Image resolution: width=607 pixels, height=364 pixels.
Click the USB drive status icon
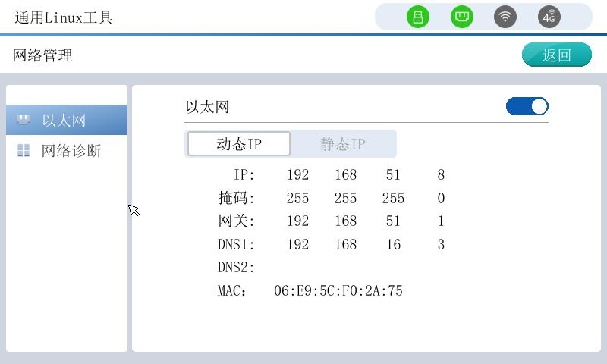click(x=417, y=17)
